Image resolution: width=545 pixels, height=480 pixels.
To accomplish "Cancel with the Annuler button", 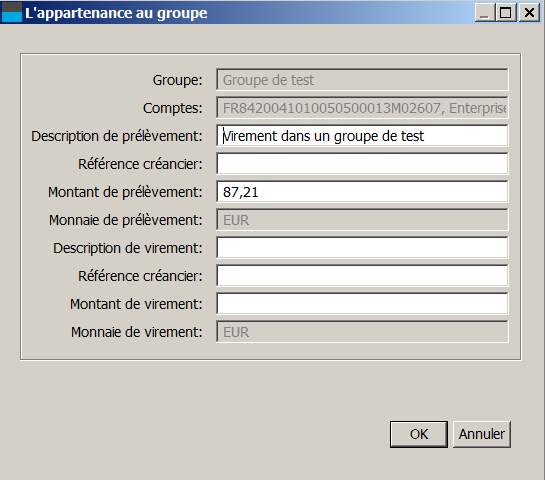I will (482, 434).
